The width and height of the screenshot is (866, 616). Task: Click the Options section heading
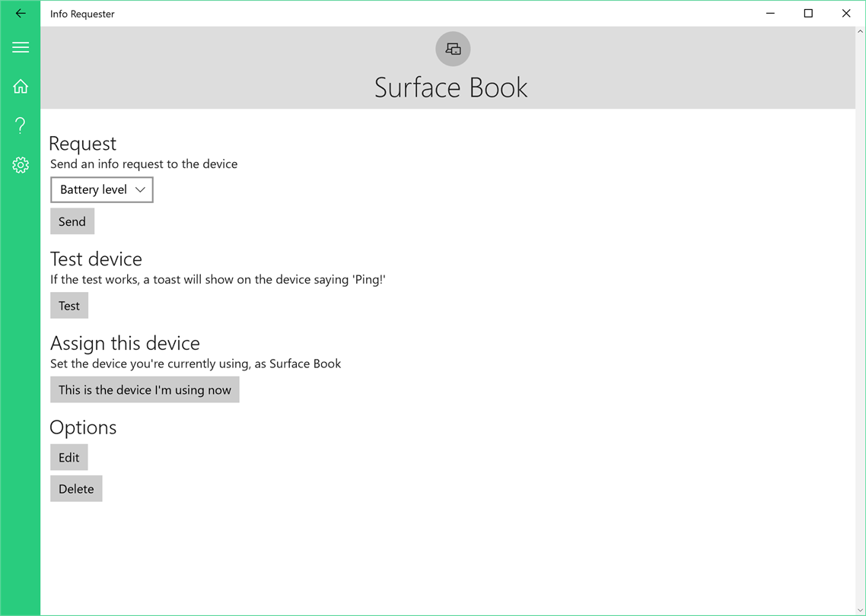point(83,427)
